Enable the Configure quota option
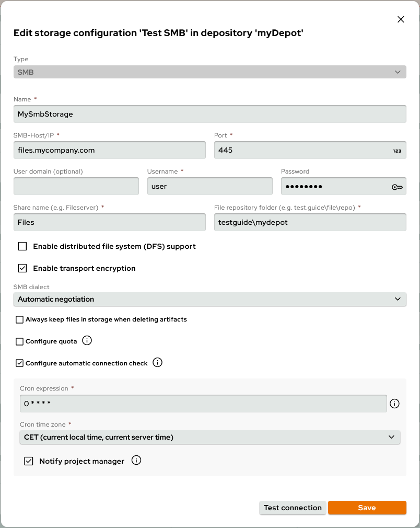This screenshot has width=420, height=528. coord(19,341)
